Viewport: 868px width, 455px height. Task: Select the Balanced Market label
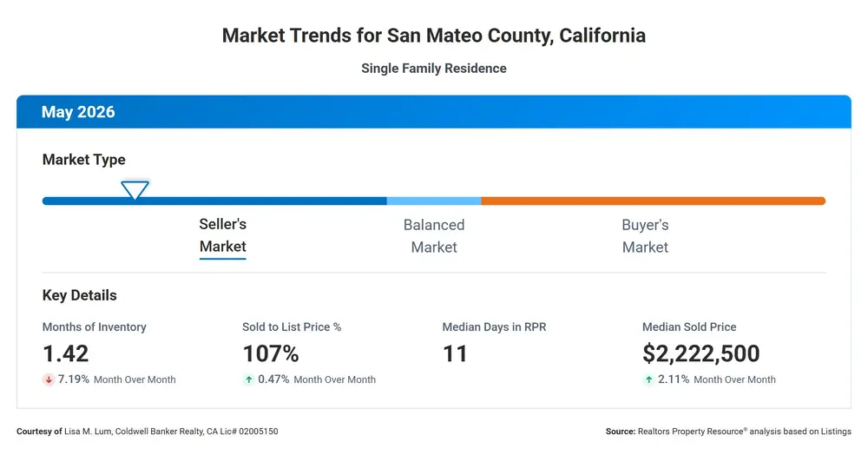[x=434, y=236]
